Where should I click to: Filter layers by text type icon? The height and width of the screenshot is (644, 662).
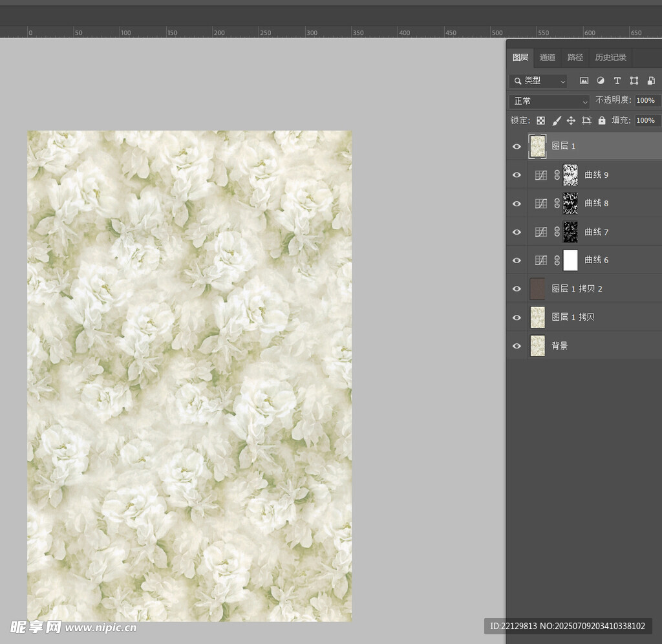pos(617,81)
